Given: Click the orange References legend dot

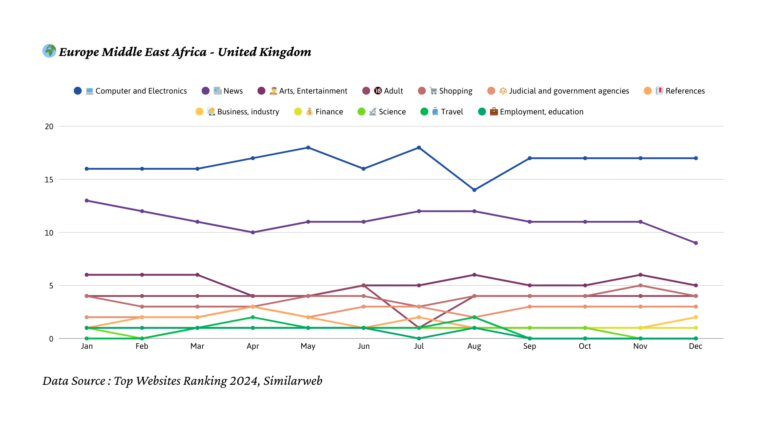Looking at the screenshot, I should [x=648, y=91].
